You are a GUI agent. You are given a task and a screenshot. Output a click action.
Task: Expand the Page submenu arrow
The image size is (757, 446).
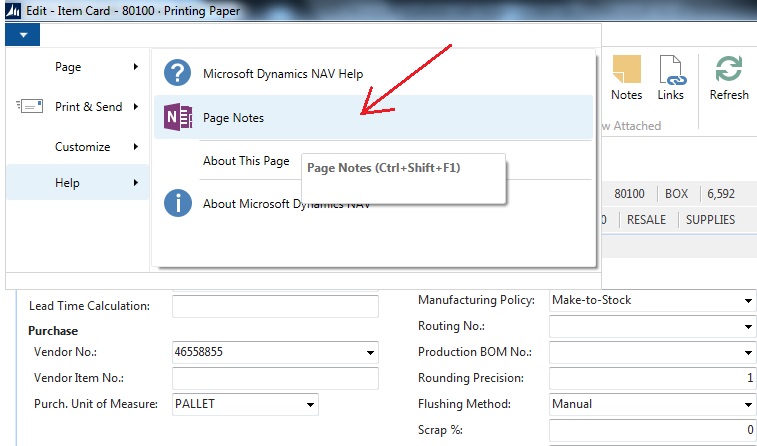(136, 67)
